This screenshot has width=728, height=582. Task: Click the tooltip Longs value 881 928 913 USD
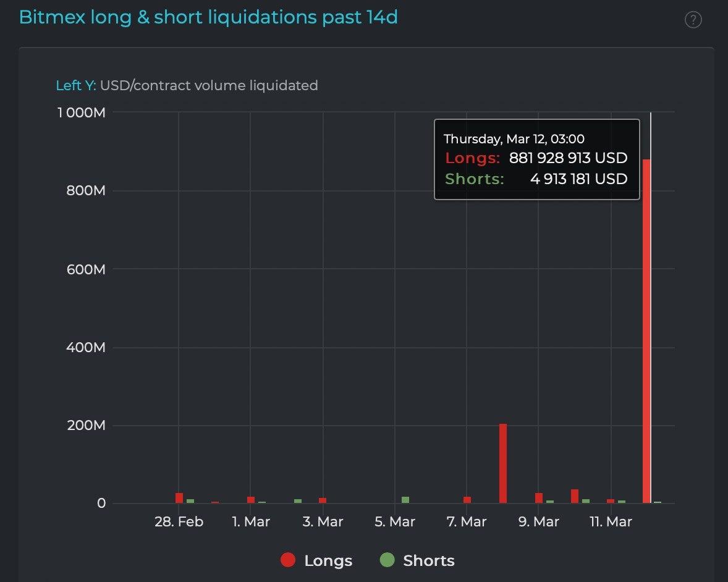(568, 158)
